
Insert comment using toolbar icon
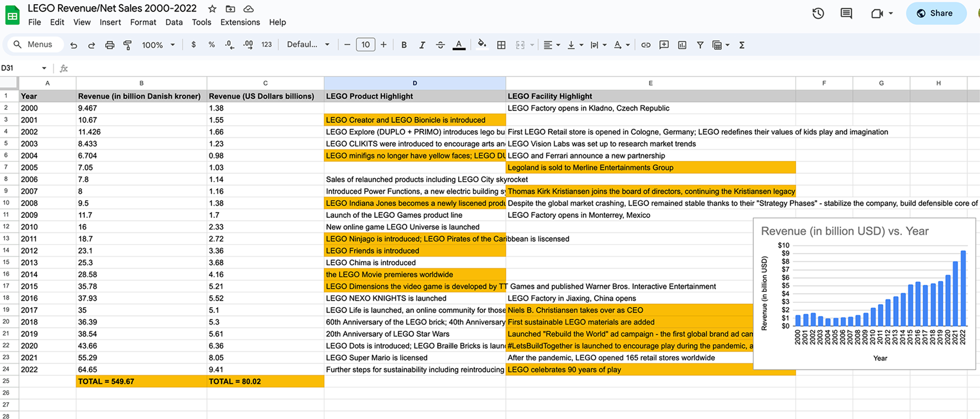[664, 45]
